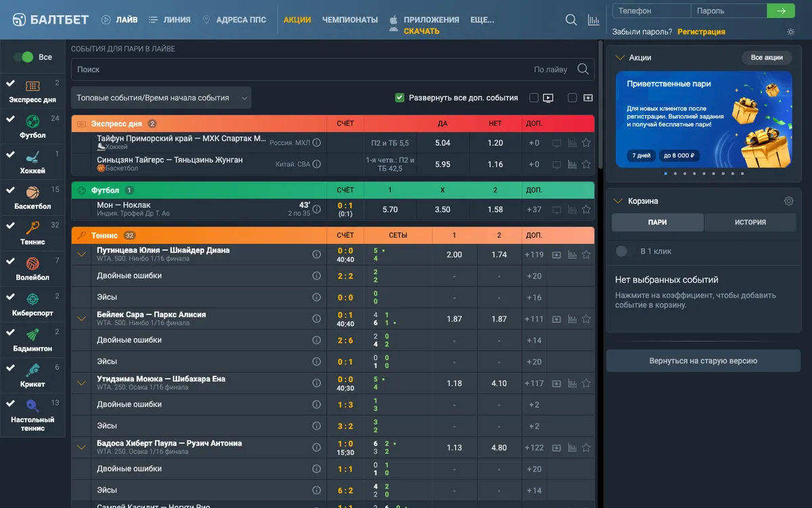Collapse Бадоса Хиберт Паула — Рузич row chevron
Viewport: 812px width, 508px height.
click(x=82, y=448)
